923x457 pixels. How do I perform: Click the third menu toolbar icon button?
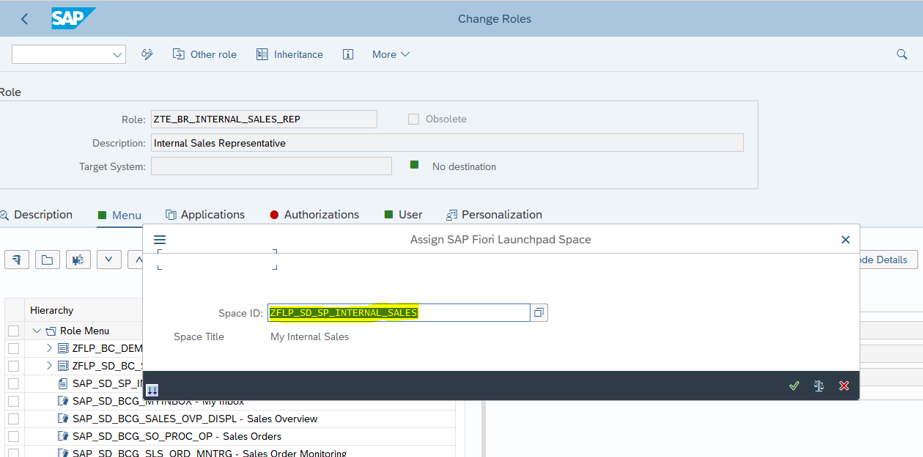click(x=78, y=259)
